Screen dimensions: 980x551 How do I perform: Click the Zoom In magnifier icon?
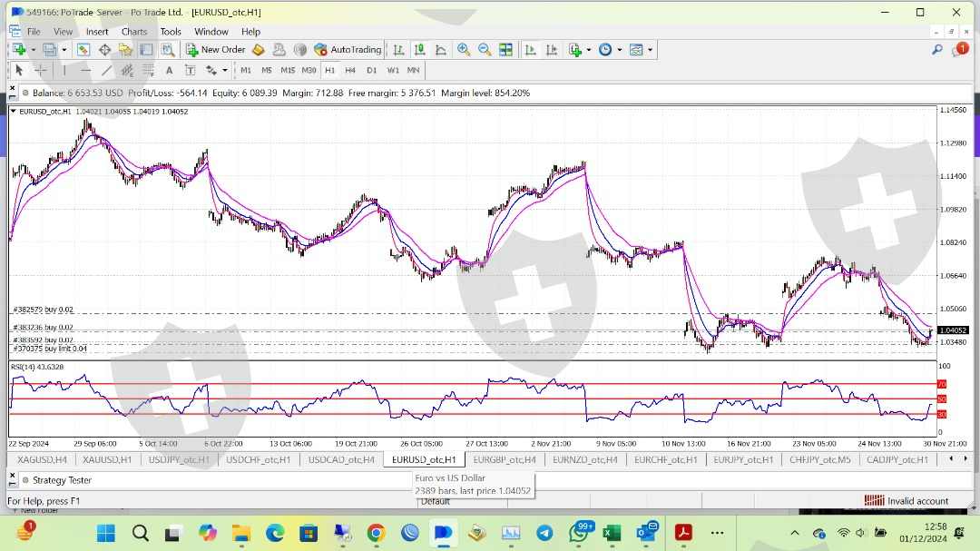point(464,50)
